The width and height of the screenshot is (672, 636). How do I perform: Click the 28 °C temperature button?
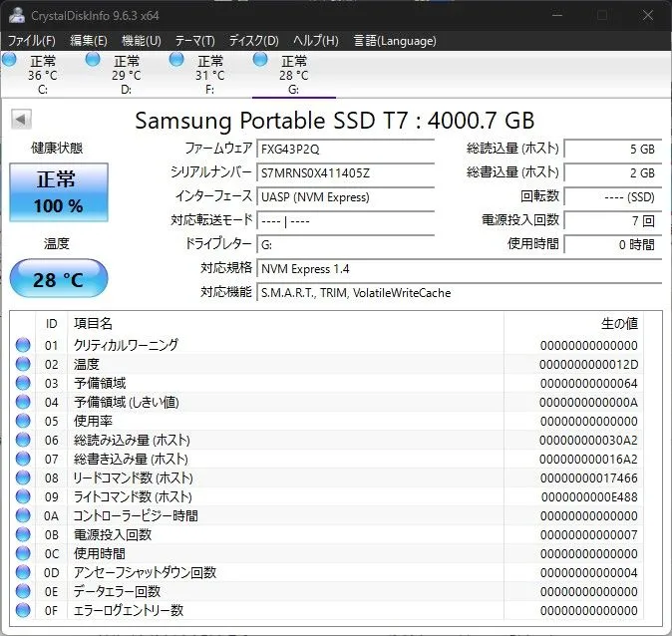tap(59, 279)
